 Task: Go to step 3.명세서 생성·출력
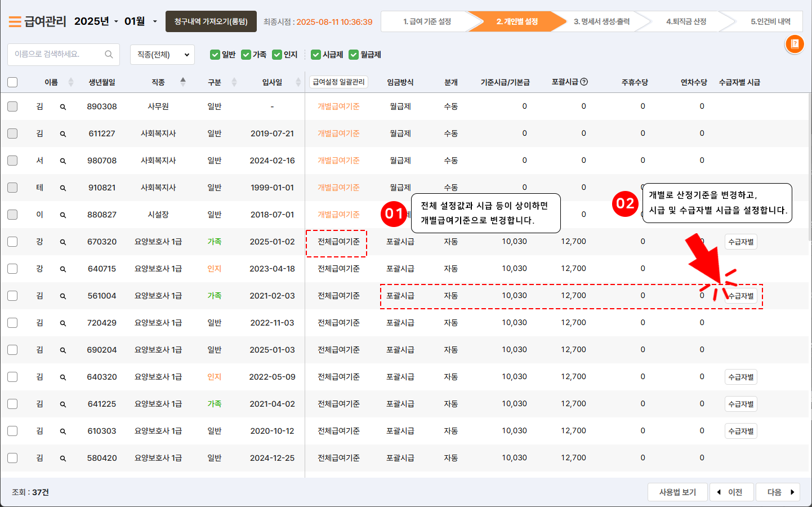(601, 21)
